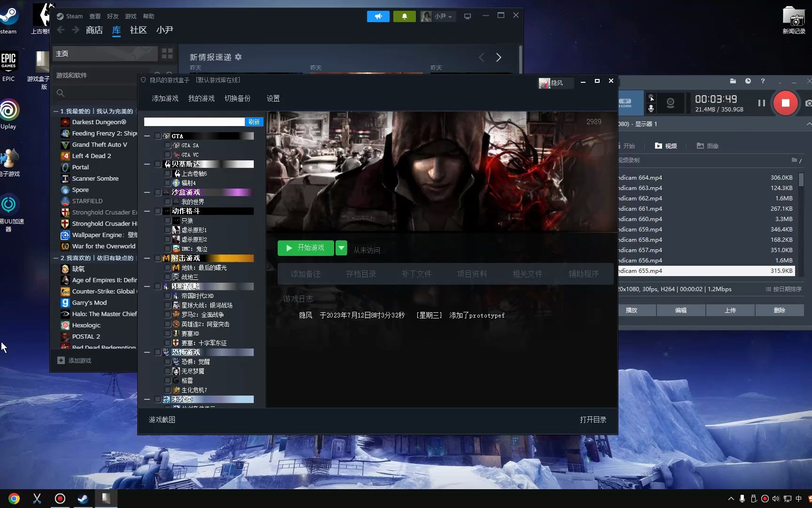
Task: Open Bandicam scheduled recording clock icon
Action: click(x=748, y=81)
